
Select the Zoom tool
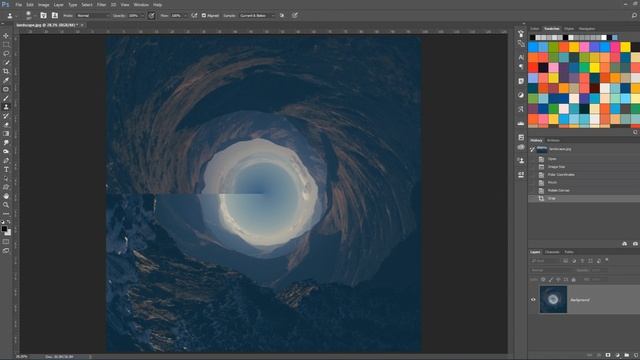[x=6, y=205]
